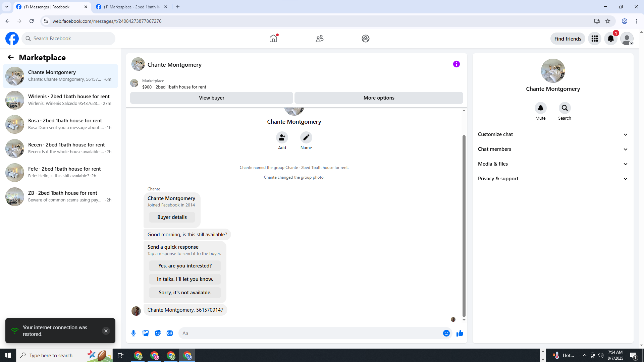644x362 pixels.
Task: Open a new browser tab
Action: (x=178, y=7)
